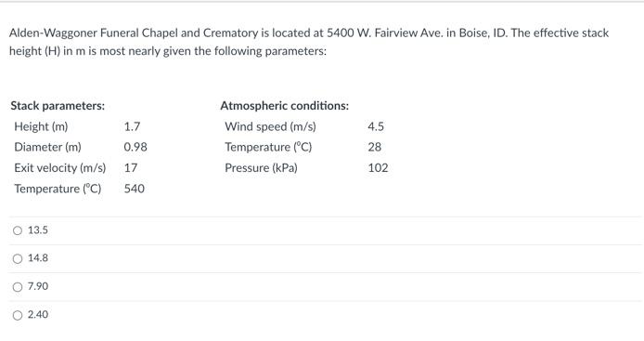Click the diameter value 0.98

(135, 147)
